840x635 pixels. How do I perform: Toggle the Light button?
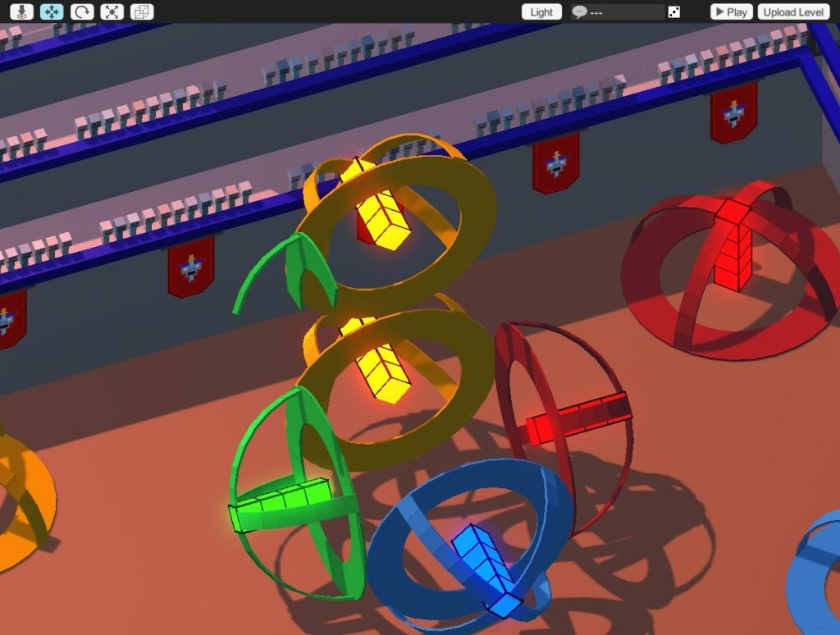[541, 11]
